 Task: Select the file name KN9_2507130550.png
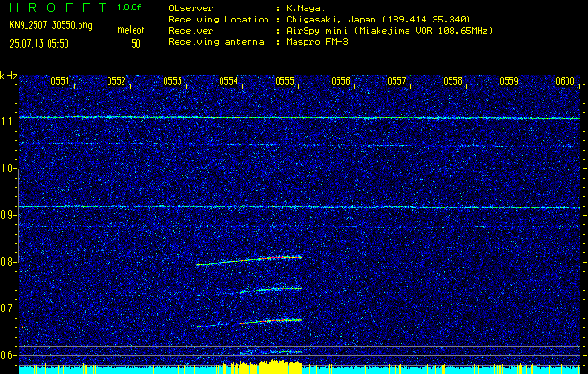click(x=50, y=26)
